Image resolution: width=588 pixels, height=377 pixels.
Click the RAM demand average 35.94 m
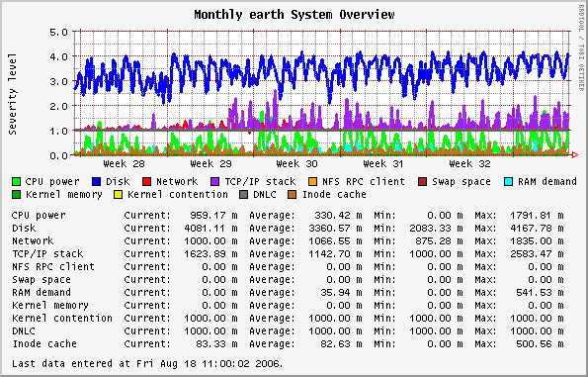341,293
